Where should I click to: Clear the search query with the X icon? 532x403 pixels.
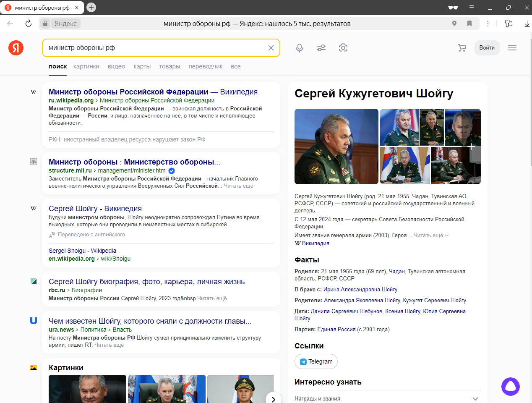271,48
